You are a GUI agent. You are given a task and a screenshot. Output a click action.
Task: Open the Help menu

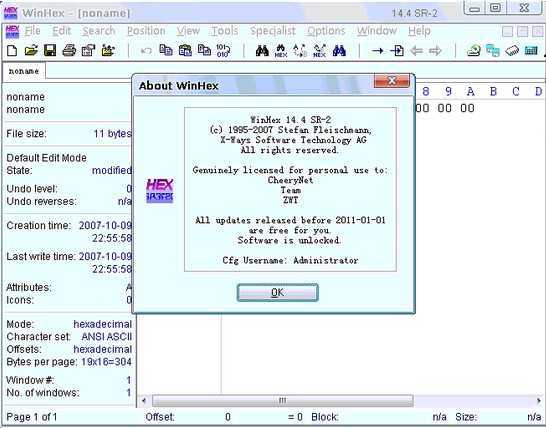419,31
